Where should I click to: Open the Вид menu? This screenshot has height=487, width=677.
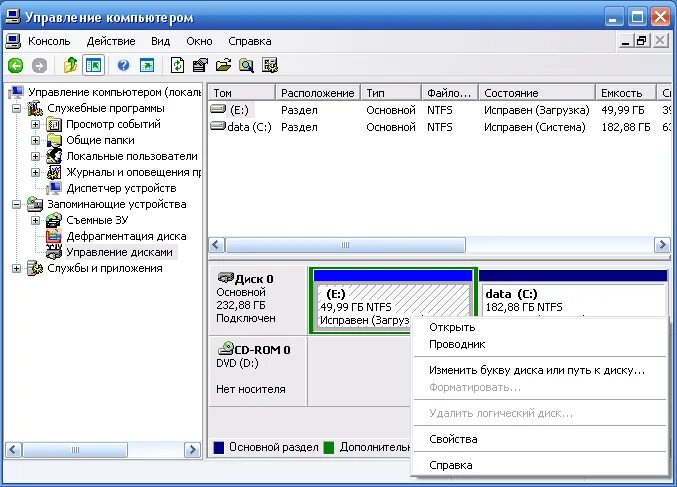click(x=161, y=41)
